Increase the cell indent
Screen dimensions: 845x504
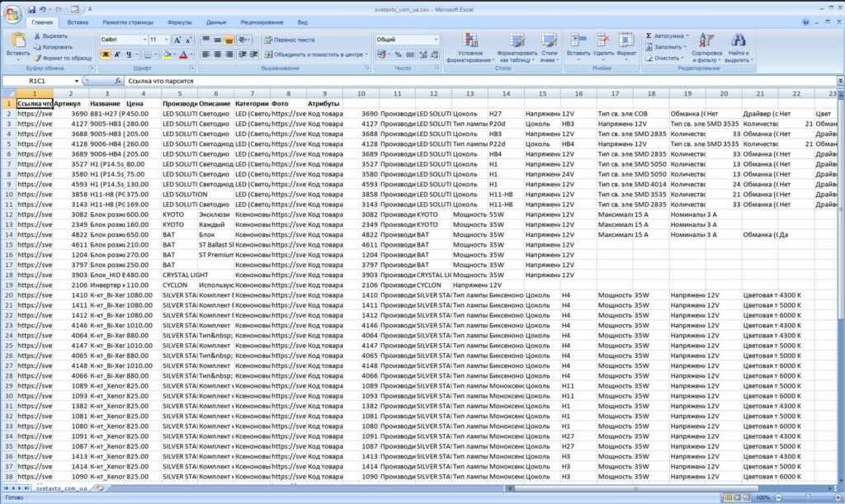click(254, 54)
